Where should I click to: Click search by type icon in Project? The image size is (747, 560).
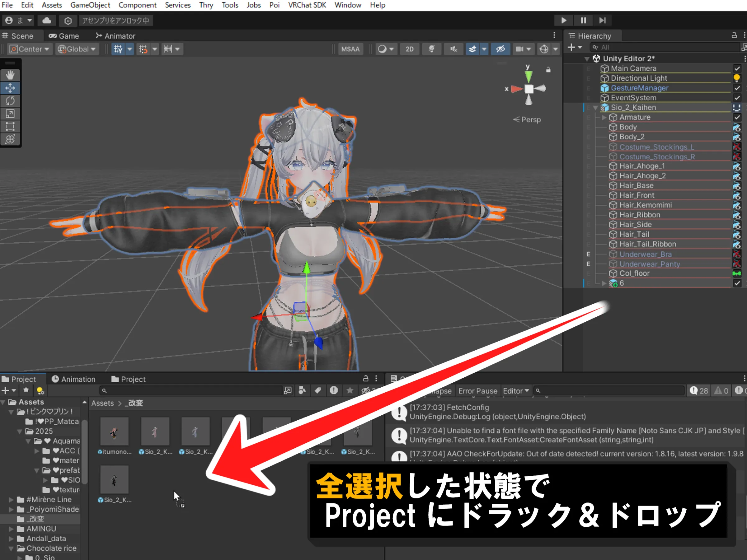[302, 390]
